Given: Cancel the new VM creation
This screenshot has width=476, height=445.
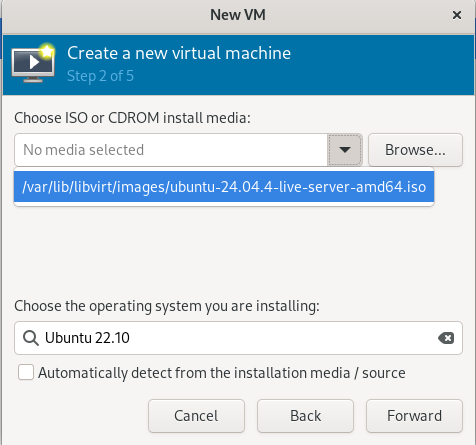Looking at the screenshot, I should point(196,416).
